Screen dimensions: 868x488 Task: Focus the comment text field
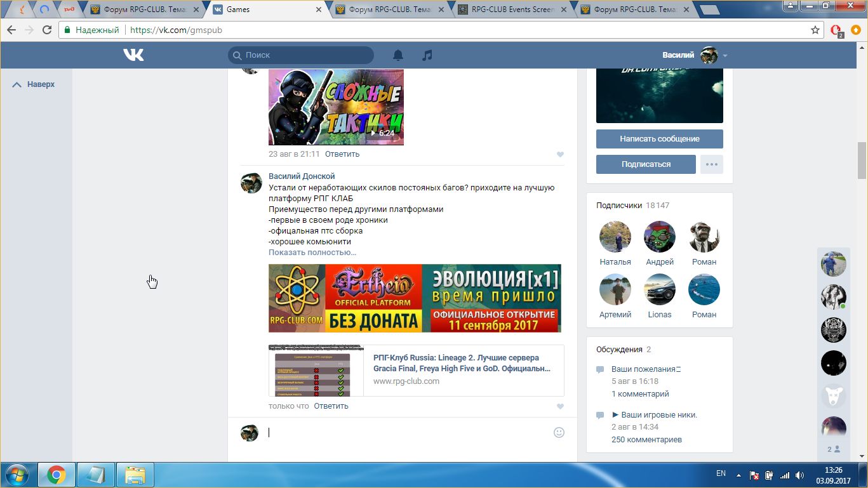pyautogui.click(x=406, y=432)
